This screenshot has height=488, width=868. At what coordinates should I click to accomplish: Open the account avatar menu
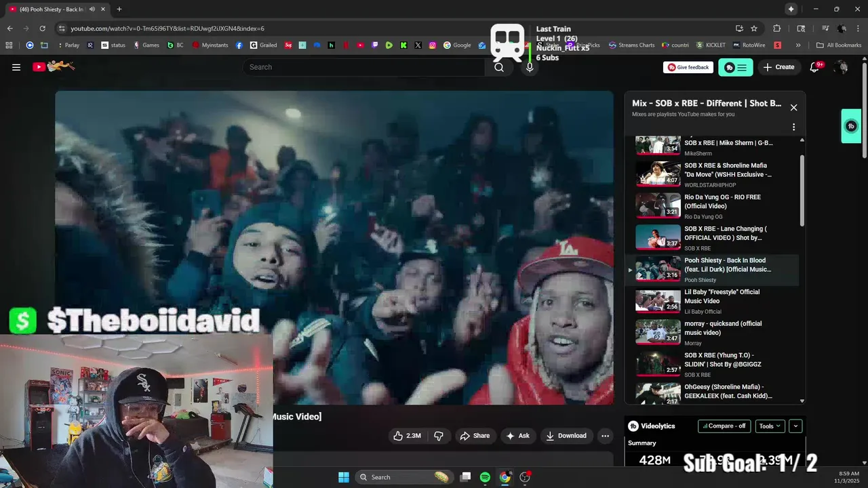click(x=841, y=67)
